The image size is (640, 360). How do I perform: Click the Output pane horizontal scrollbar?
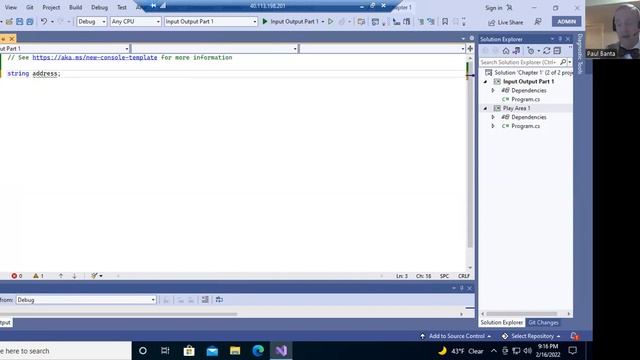[x=118, y=314]
